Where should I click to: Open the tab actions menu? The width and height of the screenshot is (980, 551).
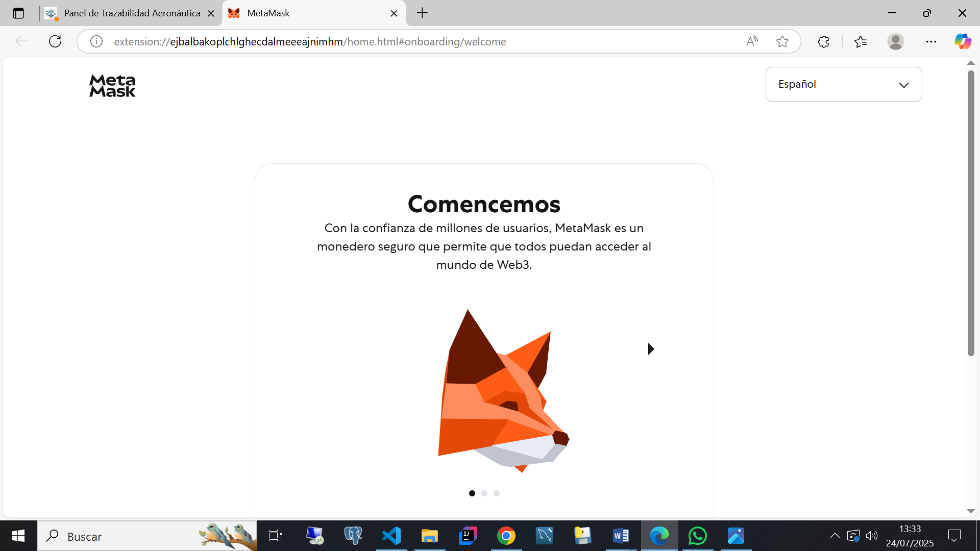click(x=18, y=13)
